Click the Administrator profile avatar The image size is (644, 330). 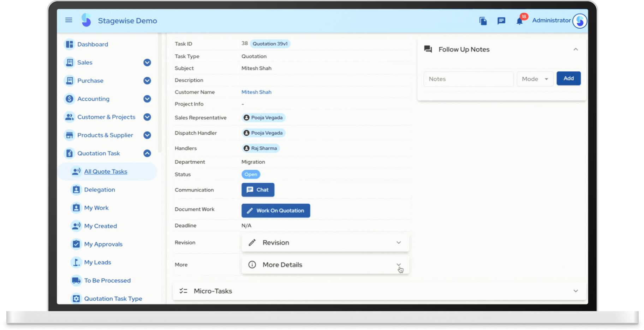[579, 21]
